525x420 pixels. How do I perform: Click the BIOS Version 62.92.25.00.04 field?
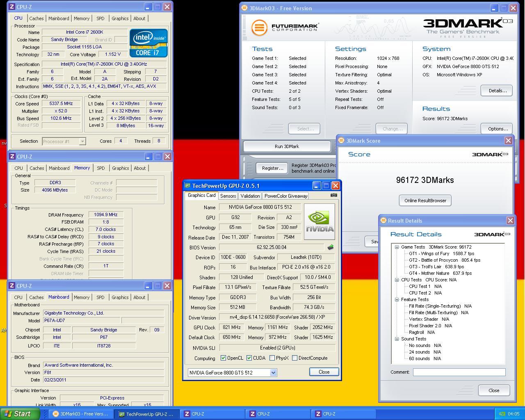(272, 248)
